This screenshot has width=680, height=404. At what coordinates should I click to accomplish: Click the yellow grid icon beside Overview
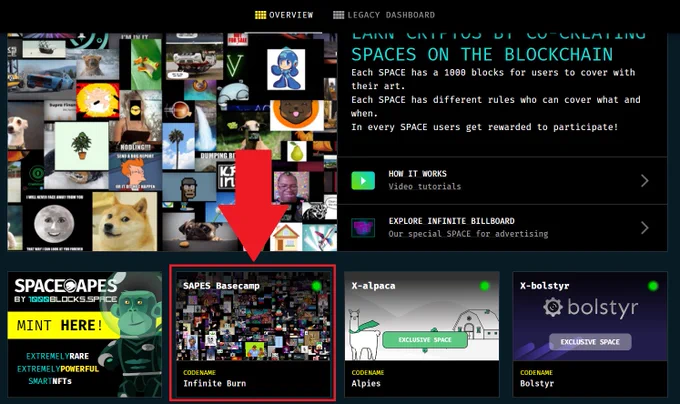[260, 15]
